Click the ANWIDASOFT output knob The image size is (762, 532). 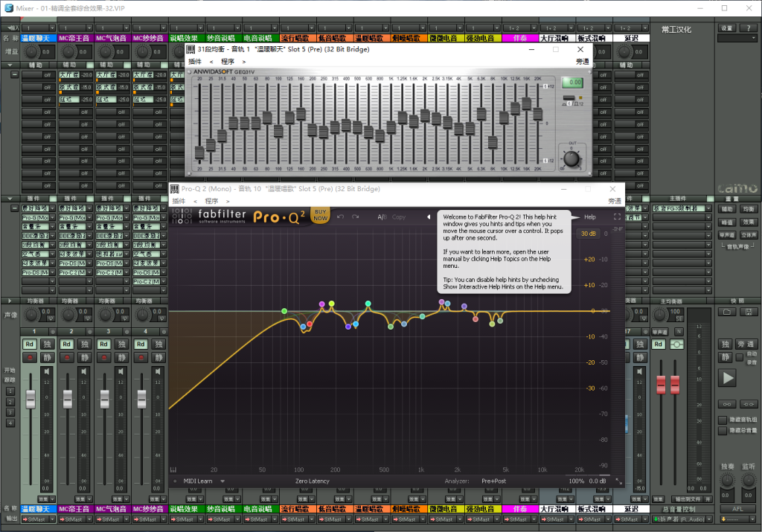tap(571, 159)
